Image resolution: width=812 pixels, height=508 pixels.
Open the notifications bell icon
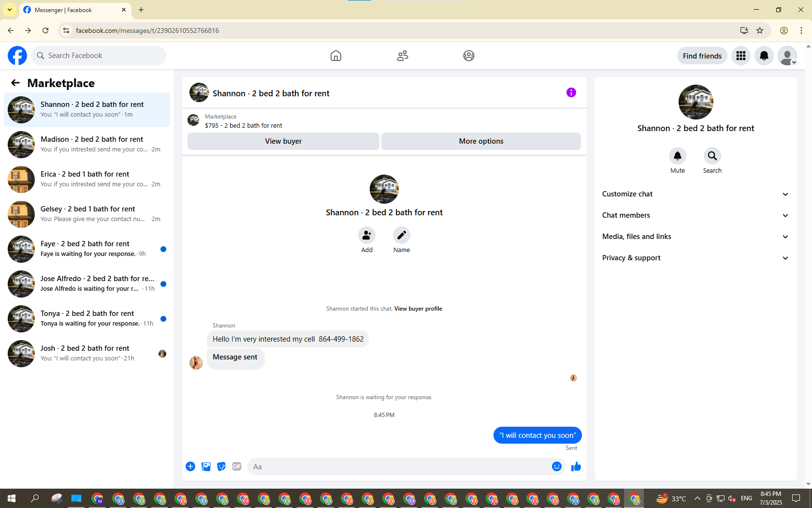[764, 56]
